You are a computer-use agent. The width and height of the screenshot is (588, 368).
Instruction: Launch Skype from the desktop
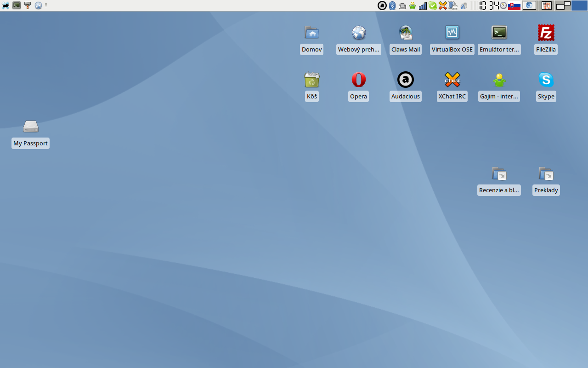coord(546,80)
